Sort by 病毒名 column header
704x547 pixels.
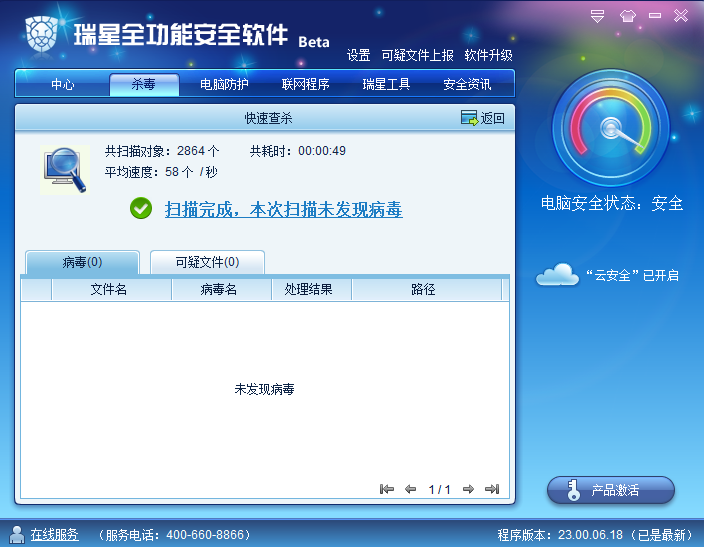pyautogui.click(x=219, y=289)
